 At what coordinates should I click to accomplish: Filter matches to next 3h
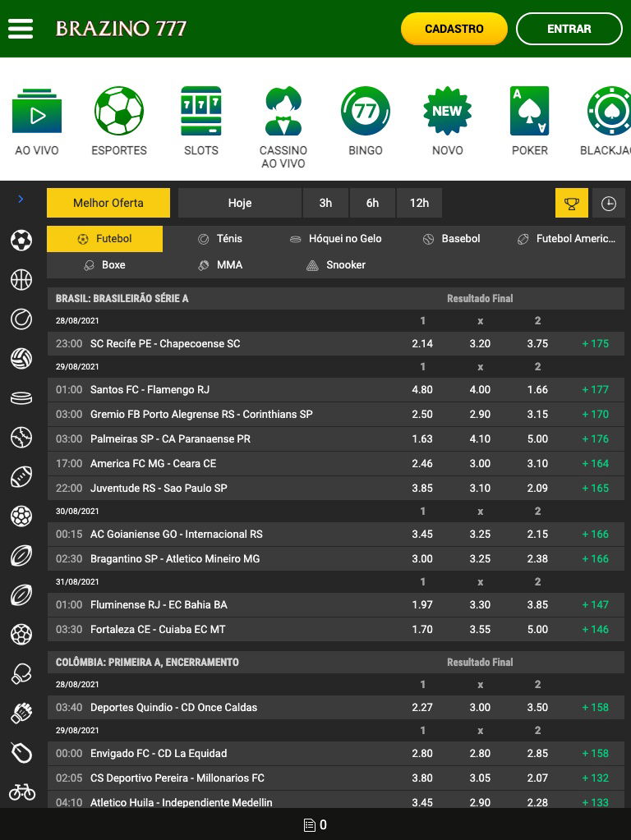(x=326, y=203)
